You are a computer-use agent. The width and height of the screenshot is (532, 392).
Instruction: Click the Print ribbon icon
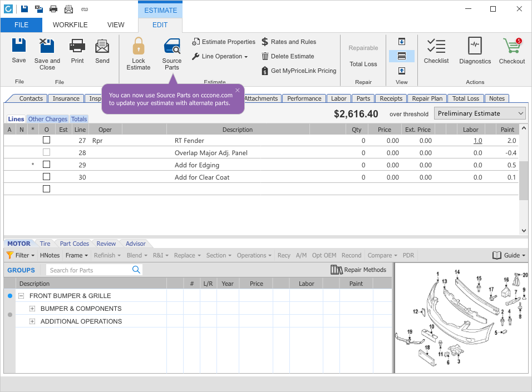(77, 46)
